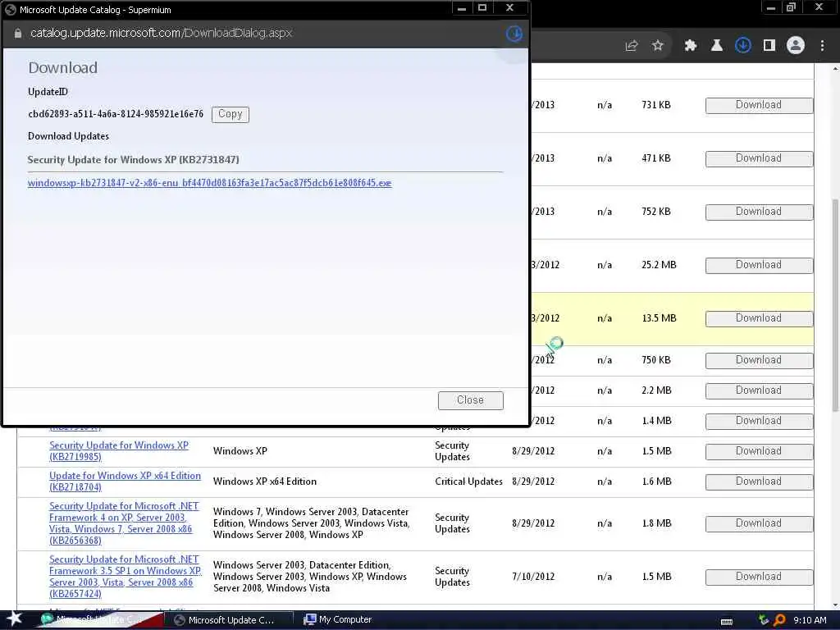Open .NET Framework 3.5 SP1 (KB2657424) link
The image size is (840, 630).
pos(125,577)
